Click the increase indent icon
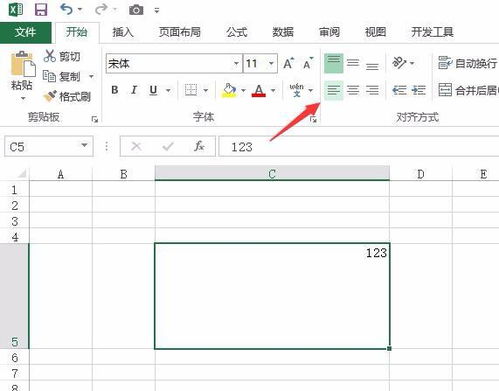The height and width of the screenshot is (391, 499). 418,90
